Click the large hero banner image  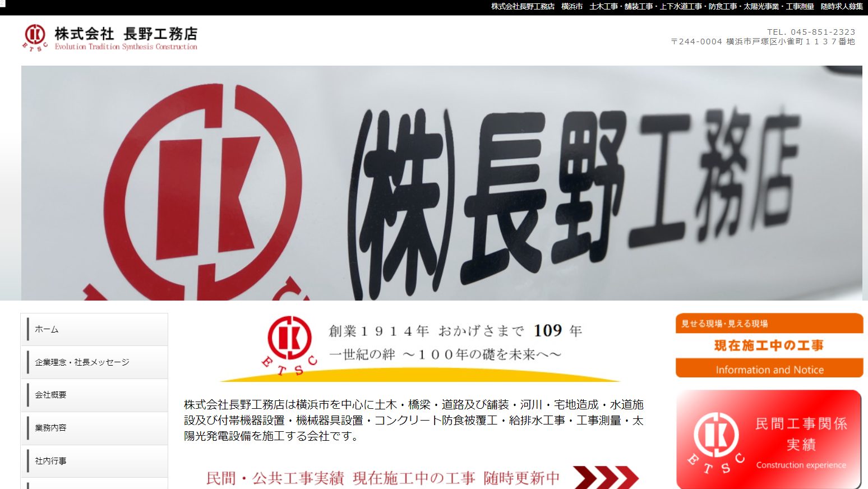[x=442, y=183]
